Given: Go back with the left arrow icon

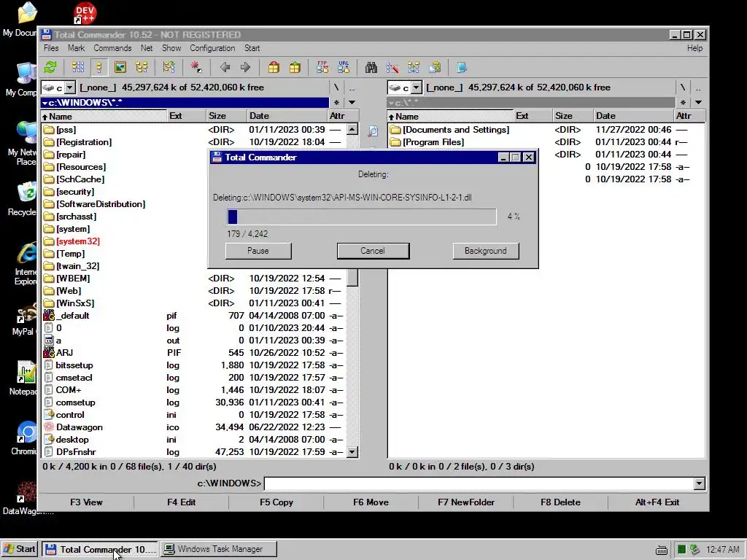Looking at the screenshot, I should pos(225,68).
